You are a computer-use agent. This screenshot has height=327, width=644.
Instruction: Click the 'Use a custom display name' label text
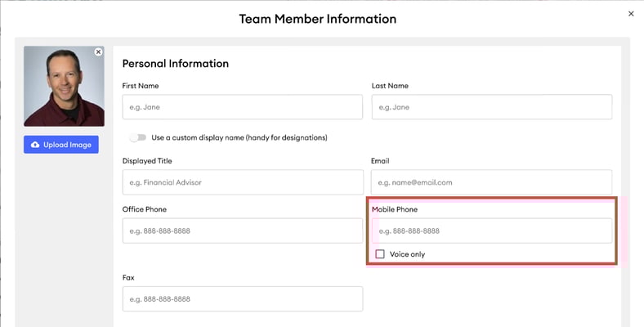239,137
